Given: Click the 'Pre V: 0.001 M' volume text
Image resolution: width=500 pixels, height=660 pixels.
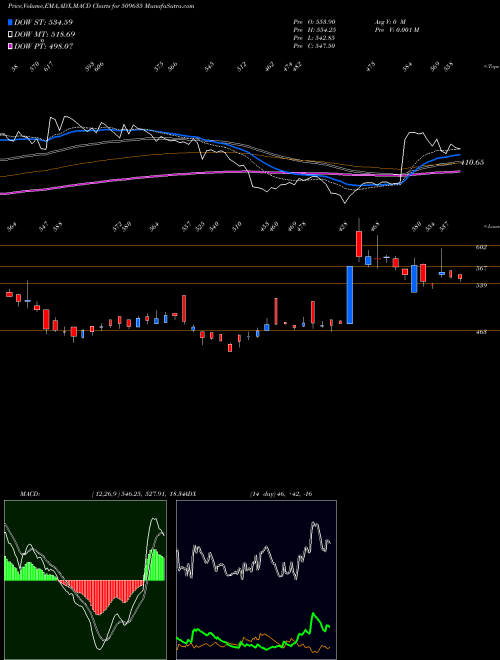Looking at the screenshot, I should 396,29.
